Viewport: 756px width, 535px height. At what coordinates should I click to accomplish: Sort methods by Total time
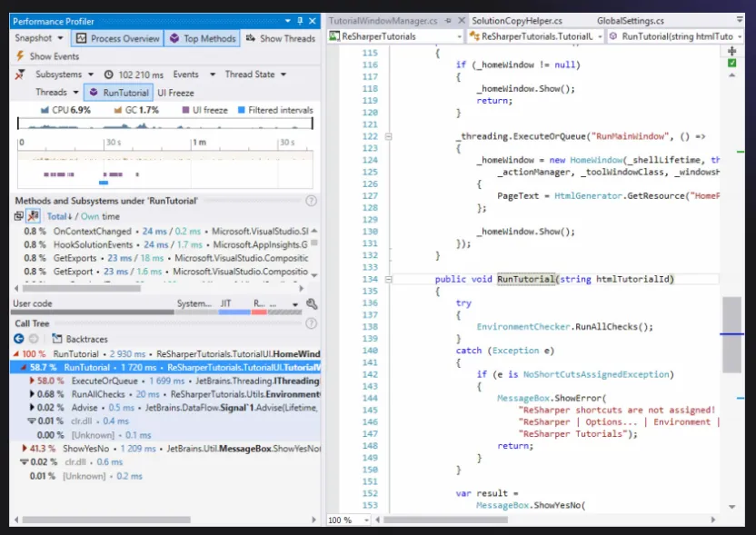click(59, 216)
